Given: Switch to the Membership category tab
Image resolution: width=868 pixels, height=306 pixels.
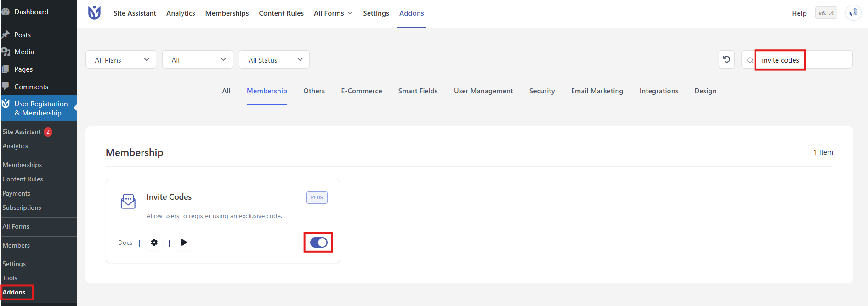Looking at the screenshot, I should tap(267, 91).
